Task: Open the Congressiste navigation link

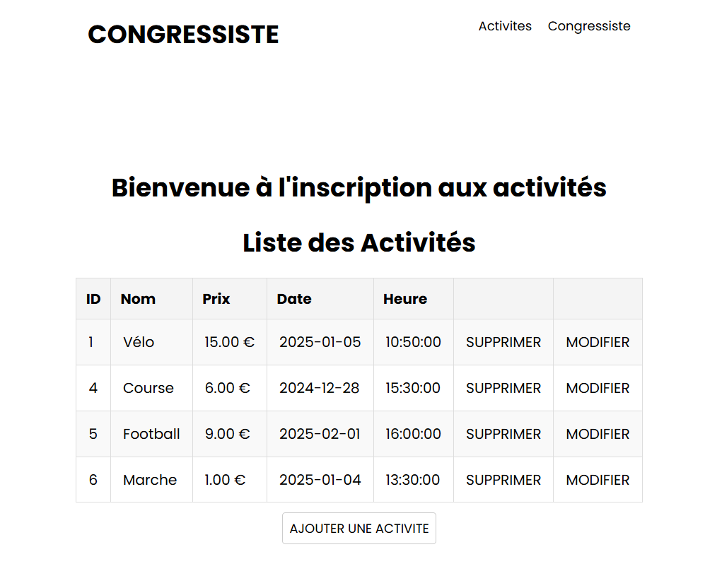Action: click(589, 26)
